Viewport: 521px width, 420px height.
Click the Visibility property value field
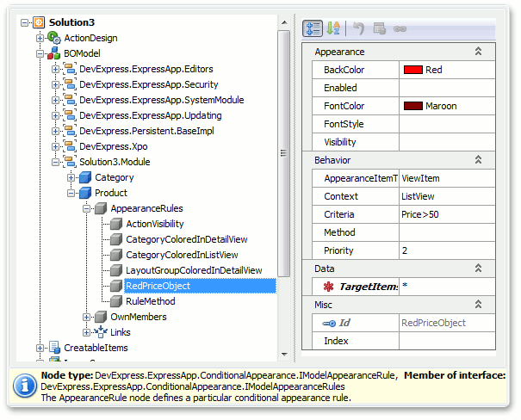pos(447,142)
